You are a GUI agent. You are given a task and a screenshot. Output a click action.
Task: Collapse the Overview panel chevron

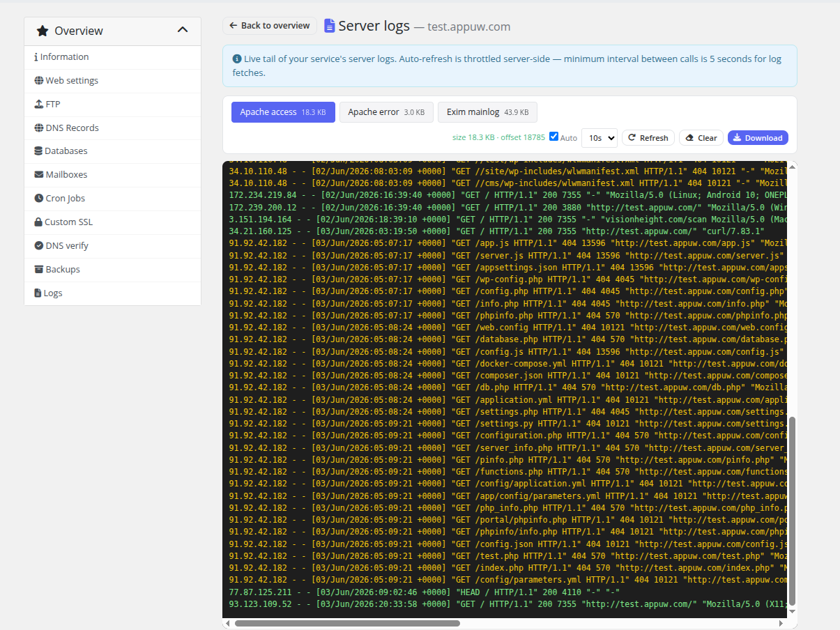pos(183,30)
